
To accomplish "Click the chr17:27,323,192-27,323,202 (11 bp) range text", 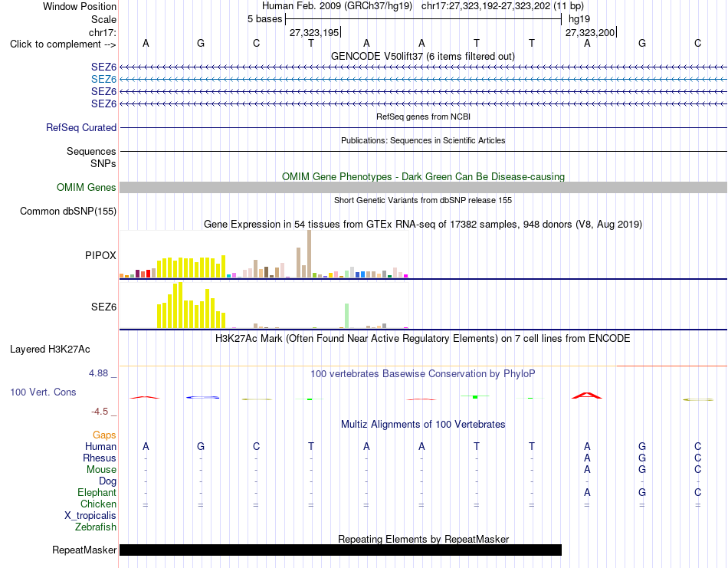I will (503, 6).
